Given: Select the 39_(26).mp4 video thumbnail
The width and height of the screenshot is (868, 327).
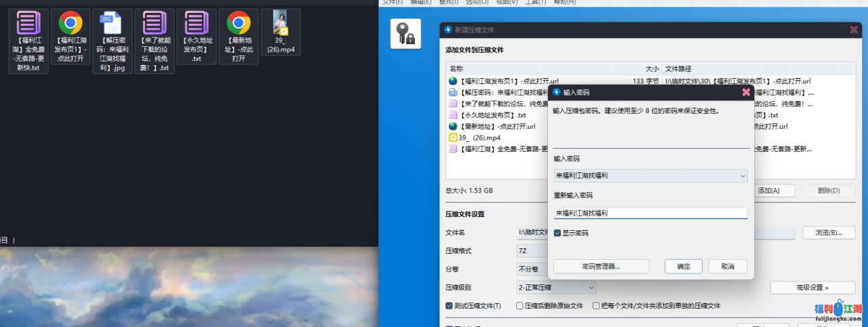Looking at the screenshot, I should [280, 23].
